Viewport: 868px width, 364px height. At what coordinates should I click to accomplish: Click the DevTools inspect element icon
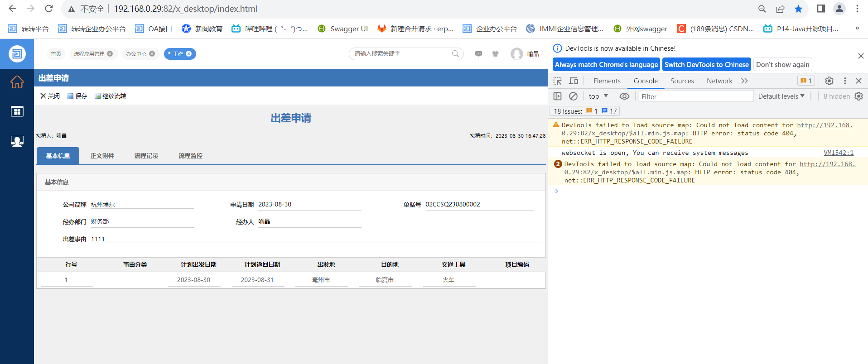coord(558,81)
